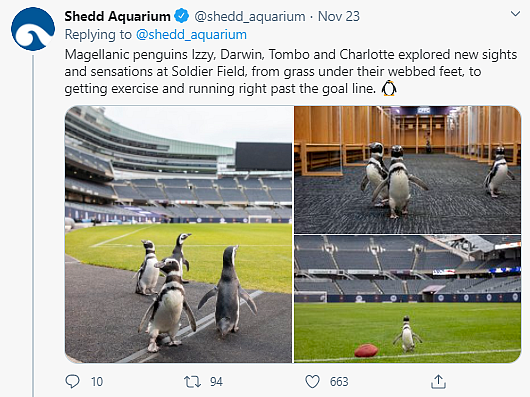Click the @shedd_aquarium handle in header
530x397 pixels.
[250, 17]
